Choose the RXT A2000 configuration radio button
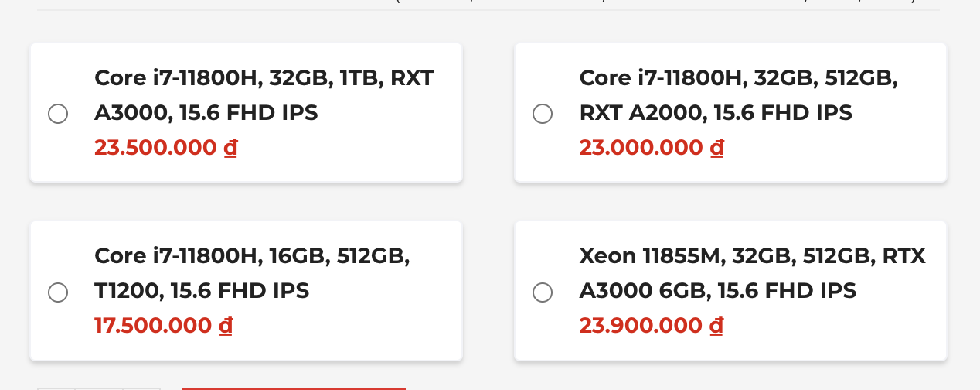Image resolution: width=980 pixels, height=390 pixels. coord(543,114)
